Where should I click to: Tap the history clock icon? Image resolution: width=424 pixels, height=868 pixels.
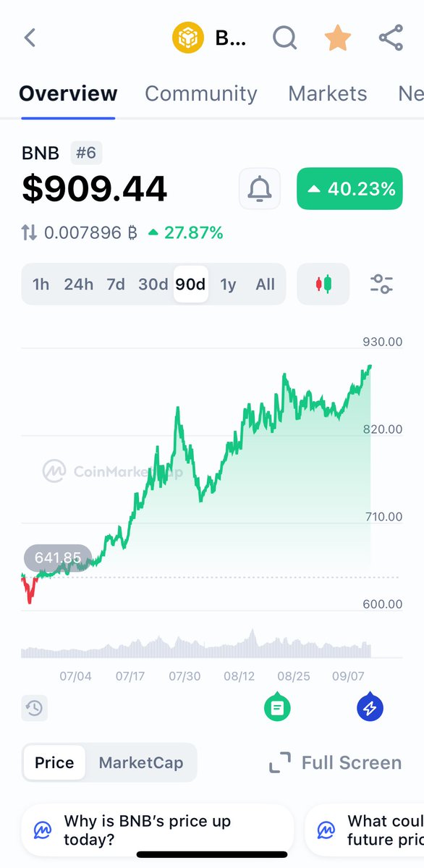(34, 707)
